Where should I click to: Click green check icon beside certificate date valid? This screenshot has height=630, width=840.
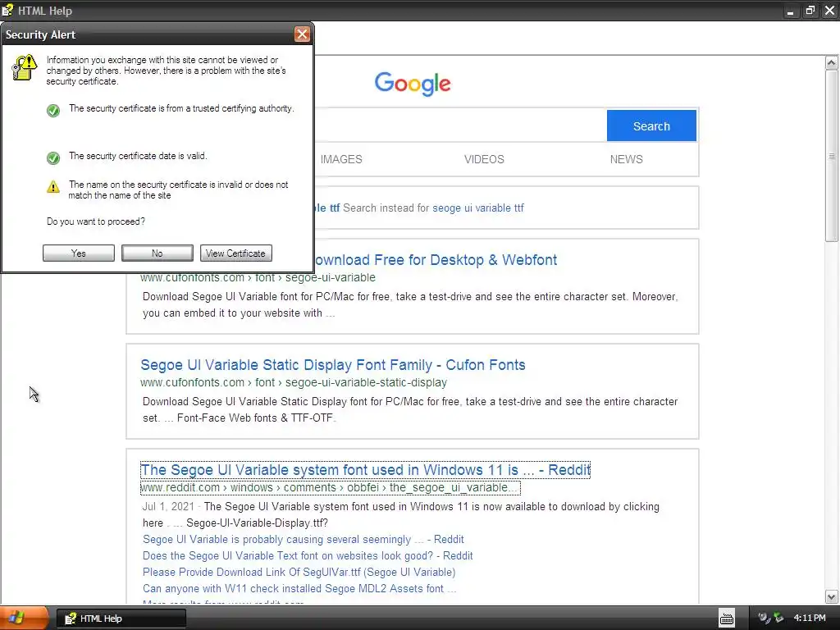pos(53,158)
